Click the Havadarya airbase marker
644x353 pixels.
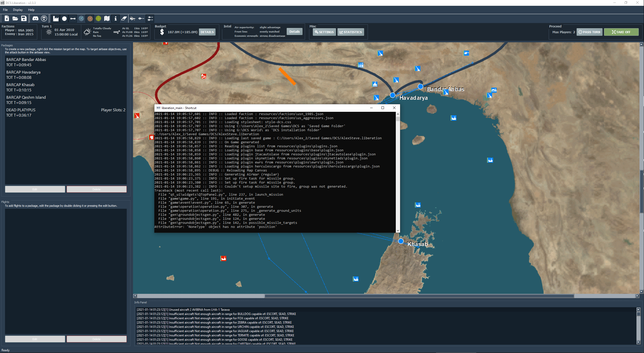[x=393, y=95]
